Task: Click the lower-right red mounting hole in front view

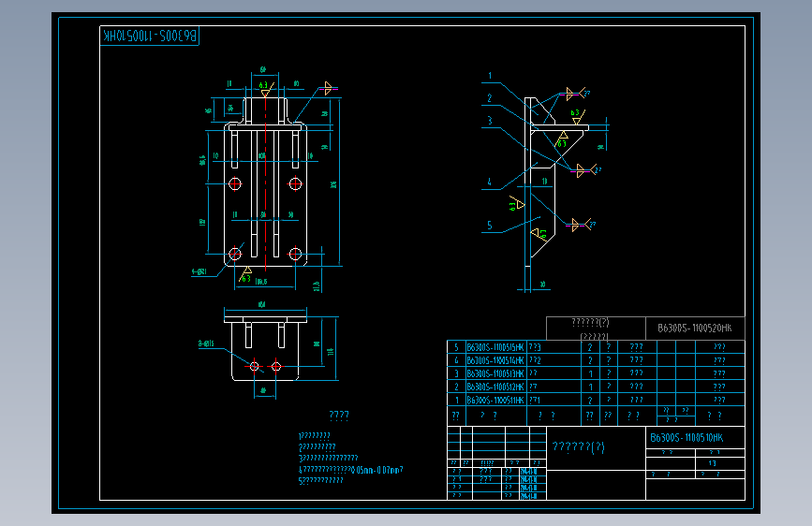Action: pos(295,254)
